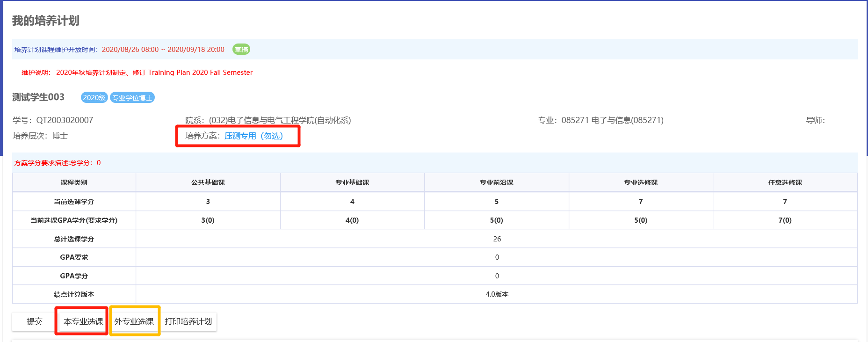Image resolution: width=868 pixels, height=342 pixels.
Task: Click the total credits value 26
Action: pos(497,239)
